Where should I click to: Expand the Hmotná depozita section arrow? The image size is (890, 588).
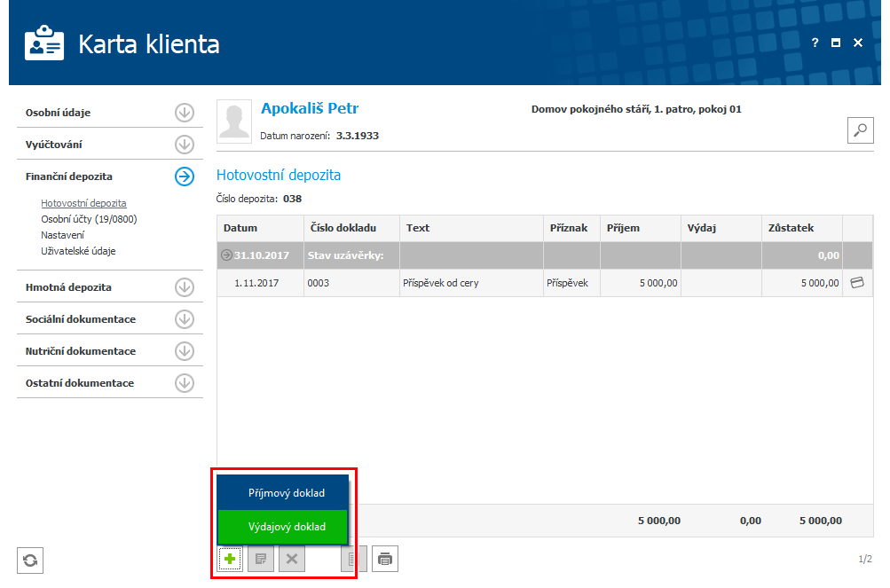[184, 287]
